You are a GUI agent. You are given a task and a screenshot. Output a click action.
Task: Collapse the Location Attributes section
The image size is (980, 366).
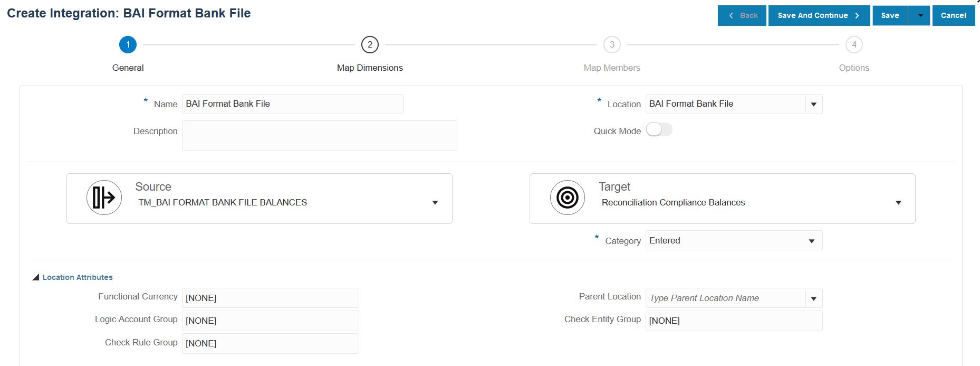[36, 277]
